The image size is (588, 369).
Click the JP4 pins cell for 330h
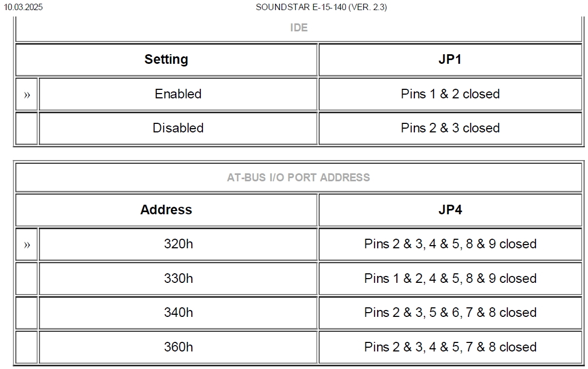pos(450,279)
